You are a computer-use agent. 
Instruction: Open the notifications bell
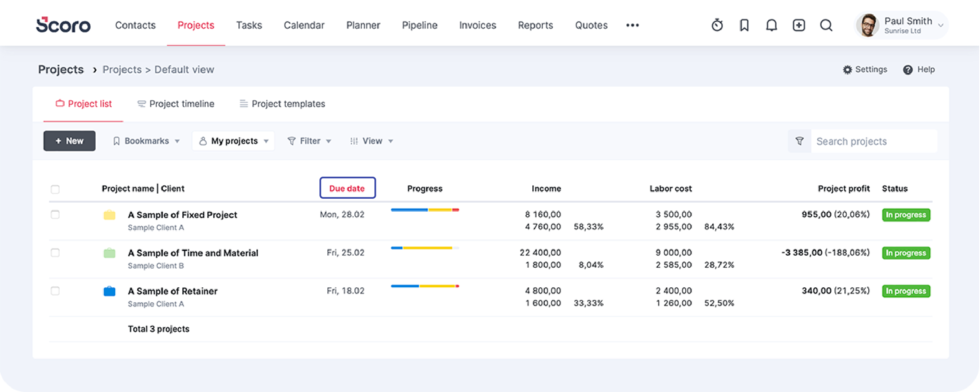[771, 25]
